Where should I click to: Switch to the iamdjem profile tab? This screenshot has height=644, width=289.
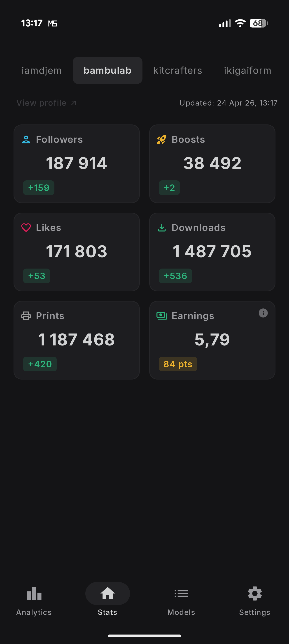click(42, 71)
